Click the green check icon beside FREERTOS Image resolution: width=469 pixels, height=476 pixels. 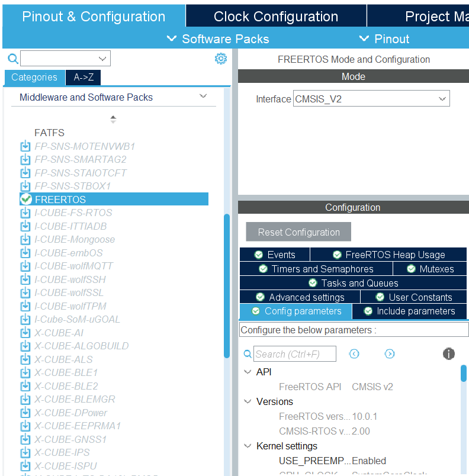pos(26,199)
